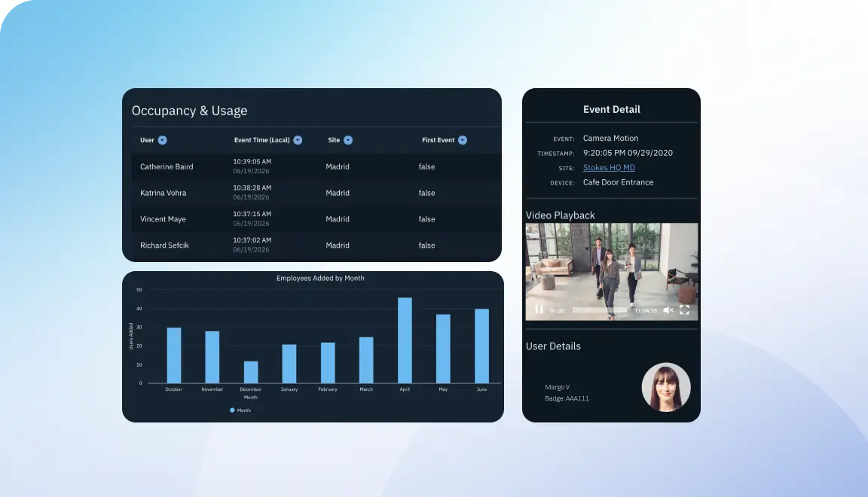This screenshot has width=868, height=497.
Task: Click the January bar in the chart
Action: pos(289,364)
